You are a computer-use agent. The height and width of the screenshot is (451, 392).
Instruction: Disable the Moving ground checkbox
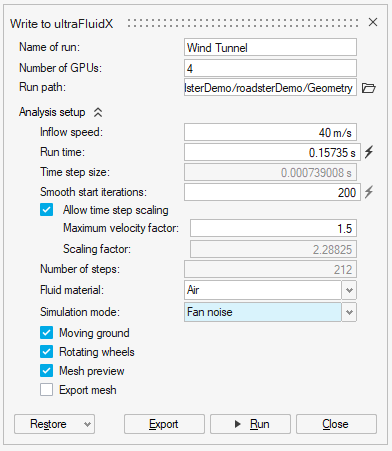point(46,333)
